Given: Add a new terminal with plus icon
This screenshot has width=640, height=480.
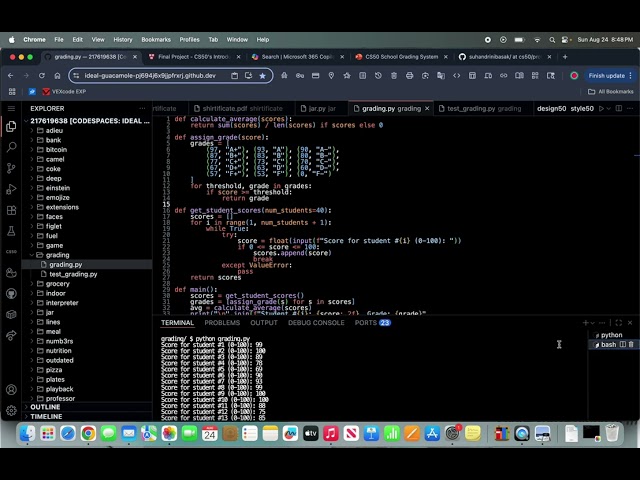Looking at the screenshot, I should 585,322.
